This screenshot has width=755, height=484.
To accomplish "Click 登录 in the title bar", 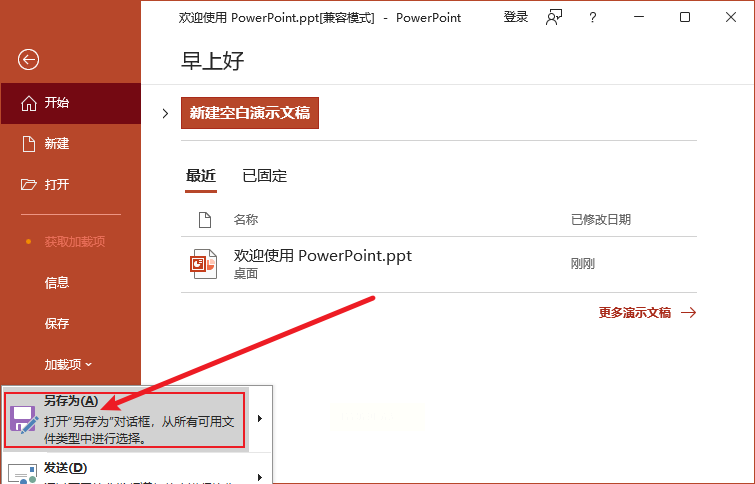I will point(516,17).
